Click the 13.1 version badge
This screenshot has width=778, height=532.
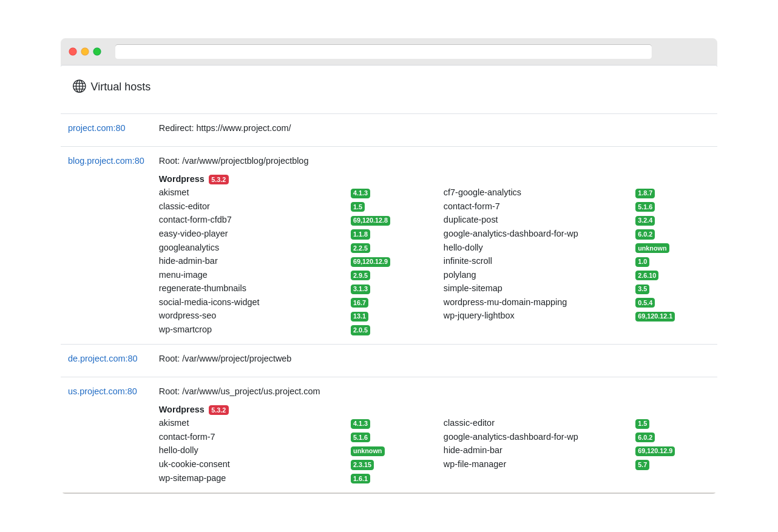[x=359, y=317]
